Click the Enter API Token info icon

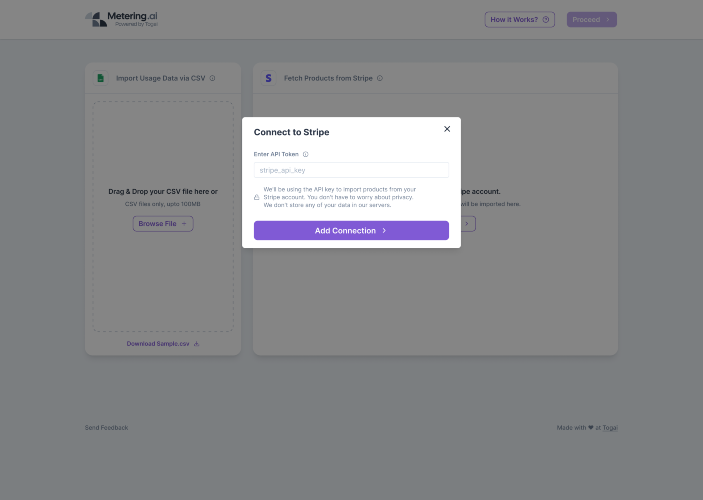click(x=305, y=155)
